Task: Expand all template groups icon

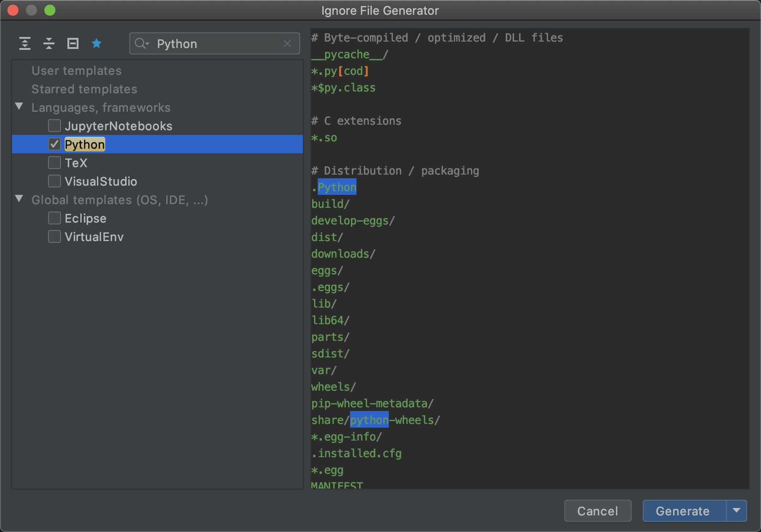Action: (x=25, y=43)
